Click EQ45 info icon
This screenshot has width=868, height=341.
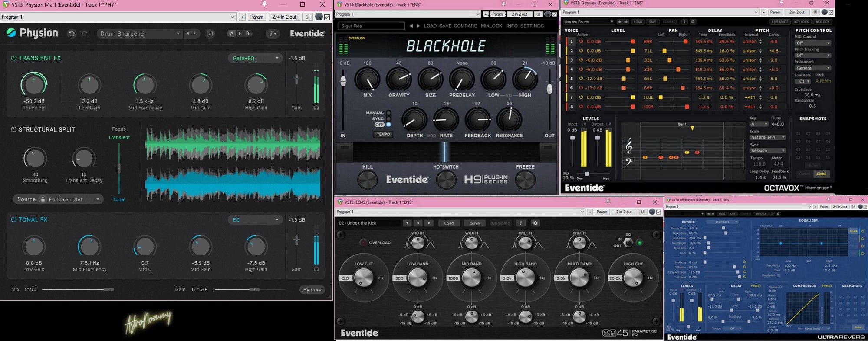(x=521, y=223)
